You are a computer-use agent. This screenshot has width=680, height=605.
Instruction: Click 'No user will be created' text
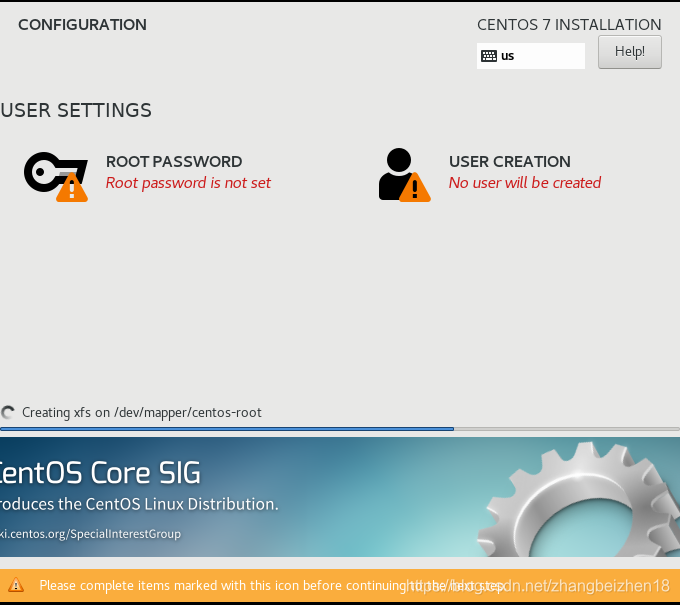(x=525, y=183)
